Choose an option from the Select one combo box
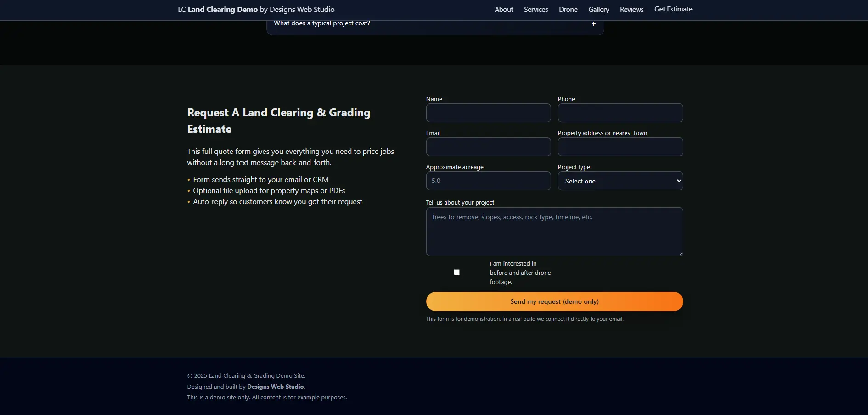868x415 pixels. [620, 181]
